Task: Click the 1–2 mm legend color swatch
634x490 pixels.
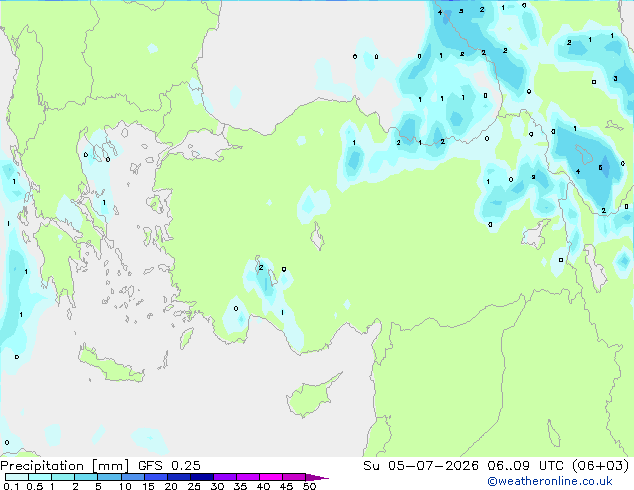Action: (x=63, y=477)
